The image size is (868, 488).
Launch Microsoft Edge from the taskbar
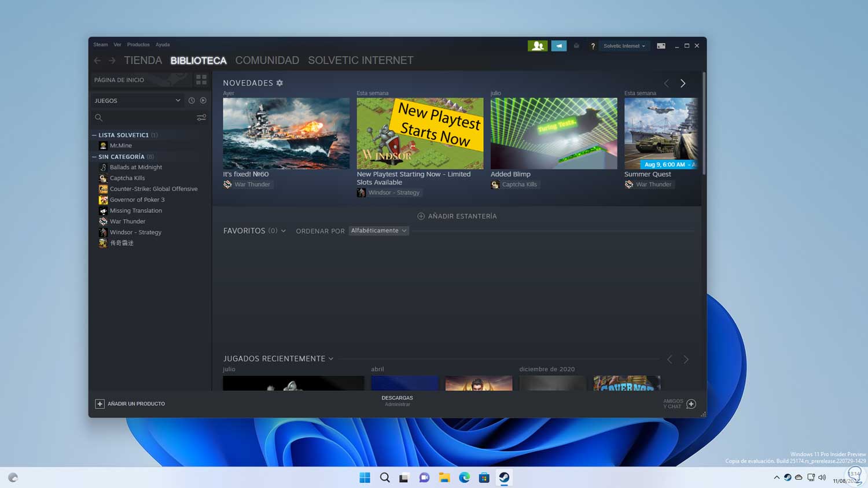(465, 478)
